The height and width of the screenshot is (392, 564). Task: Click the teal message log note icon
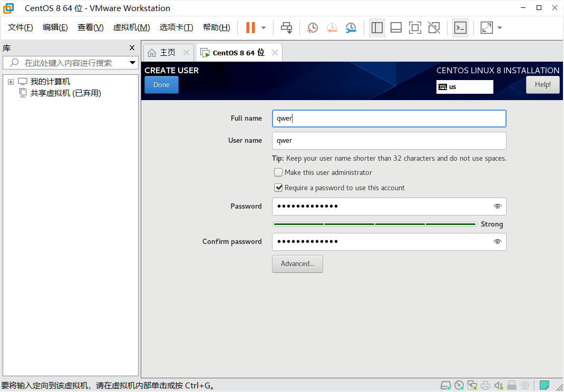[544, 385]
